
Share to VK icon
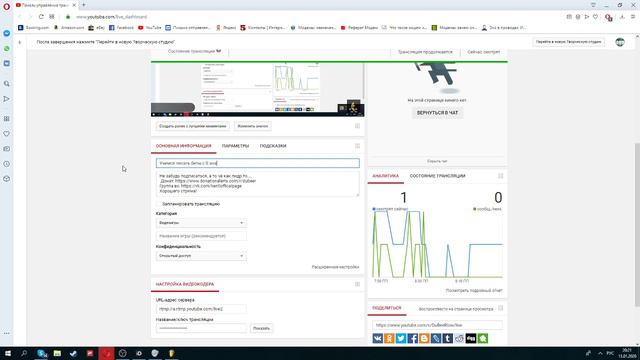tap(378, 338)
